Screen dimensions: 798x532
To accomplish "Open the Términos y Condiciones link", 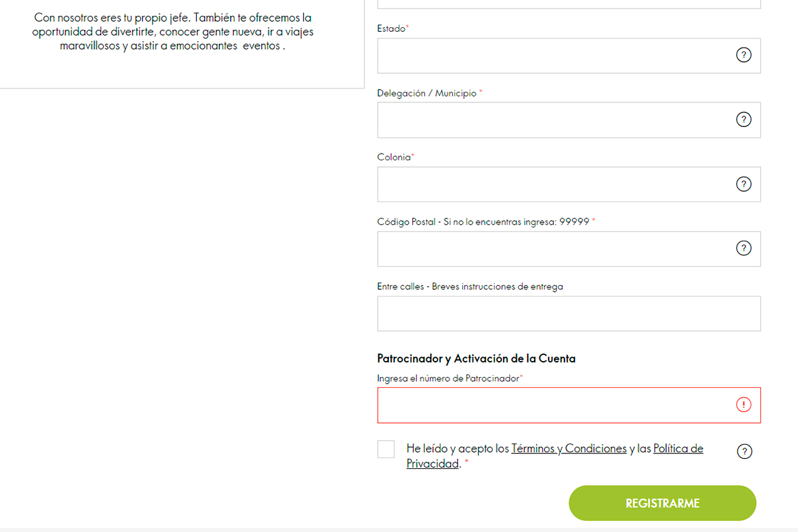I will pyautogui.click(x=569, y=449).
